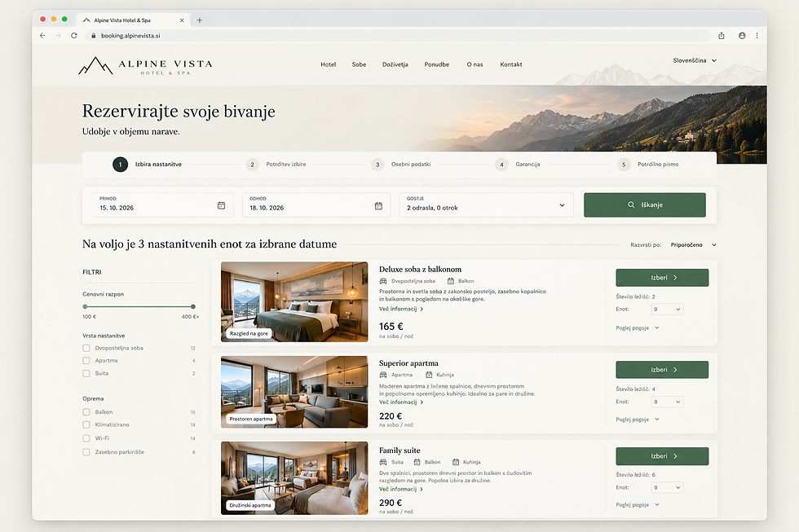Click step 5 circle Potrdilno pismo
This screenshot has height=532, width=799.
point(623,165)
